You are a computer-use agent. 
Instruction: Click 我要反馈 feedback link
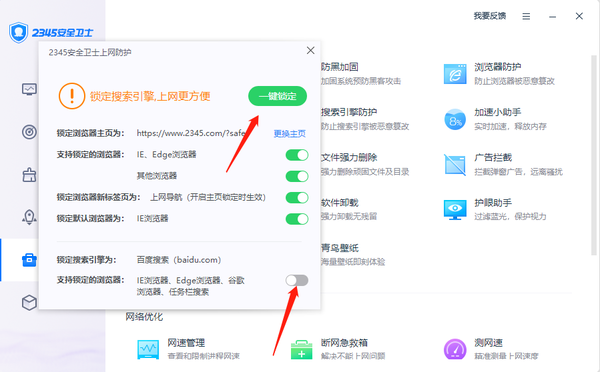pos(490,16)
